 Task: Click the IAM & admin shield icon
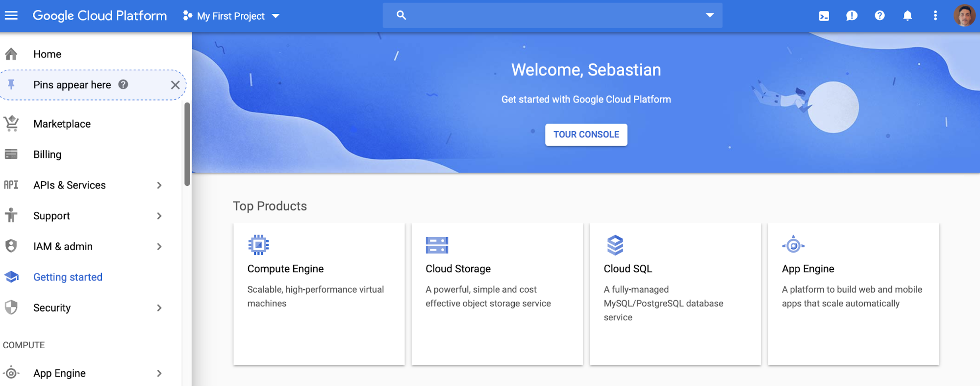[x=11, y=246]
